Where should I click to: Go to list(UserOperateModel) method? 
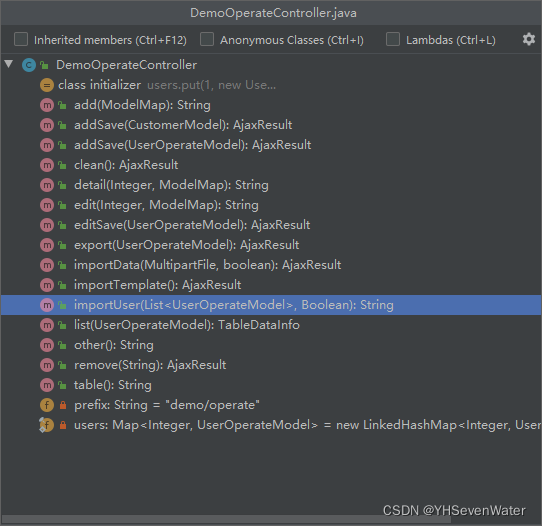187,325
